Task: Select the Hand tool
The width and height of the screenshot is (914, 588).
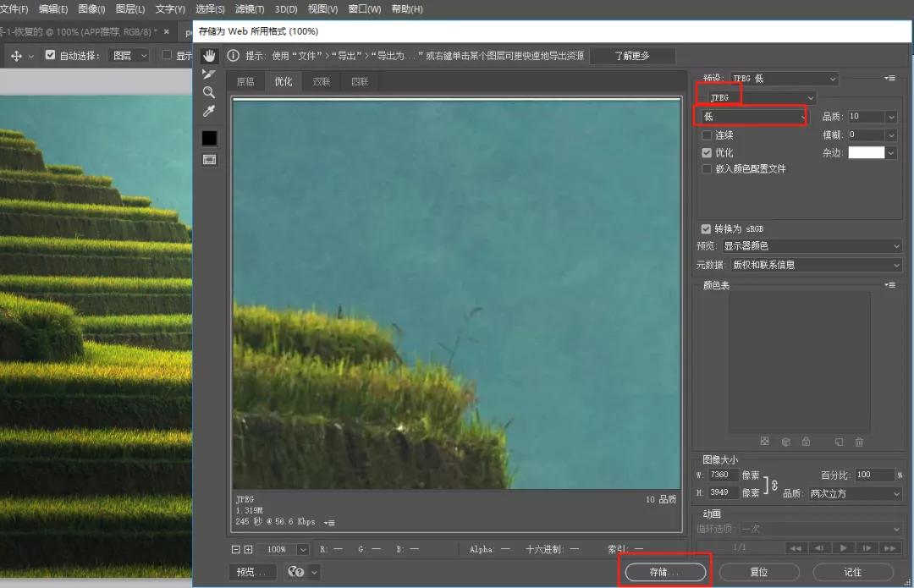Action: click(209, 55)
